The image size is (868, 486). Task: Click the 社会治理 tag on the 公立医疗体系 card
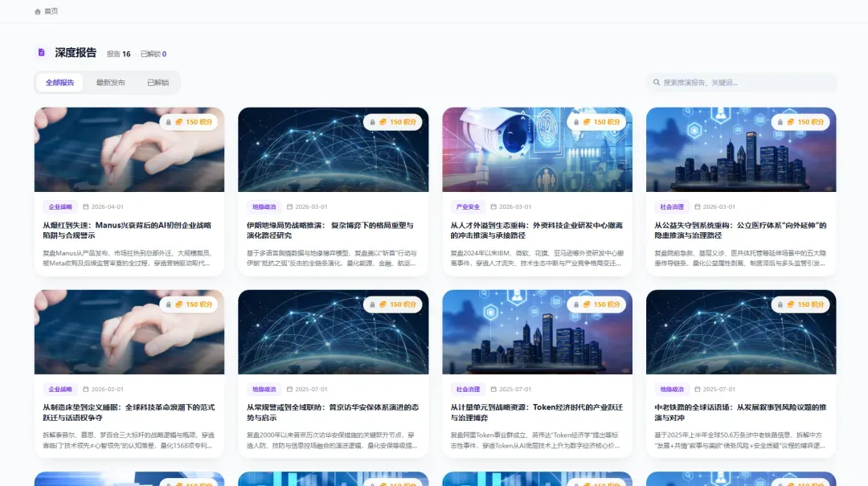(x=672, y=206)
